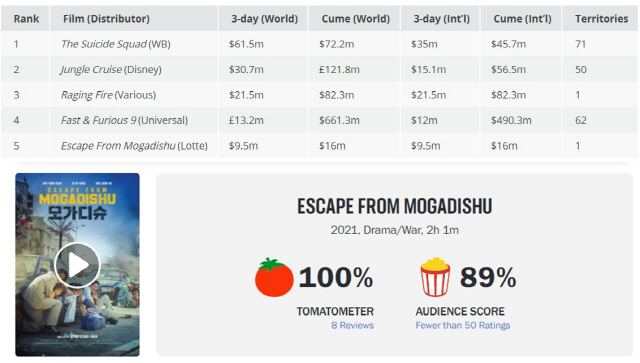Click the Cume (Int'l) column header

[x=522, y=19]
